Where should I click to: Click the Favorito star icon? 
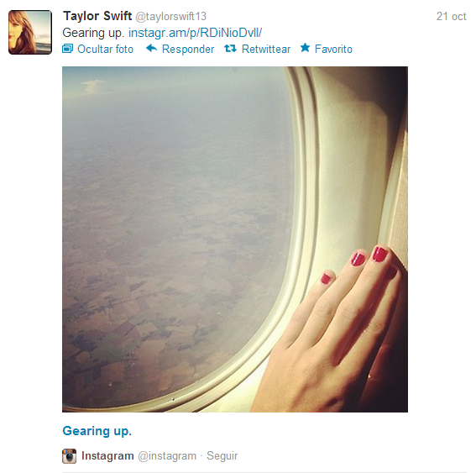(305, 48)
